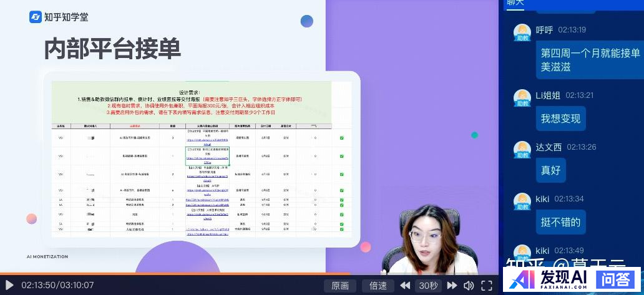Click the play button in the video player
Screen dimensions: 644x295
[x=9, y=285]
